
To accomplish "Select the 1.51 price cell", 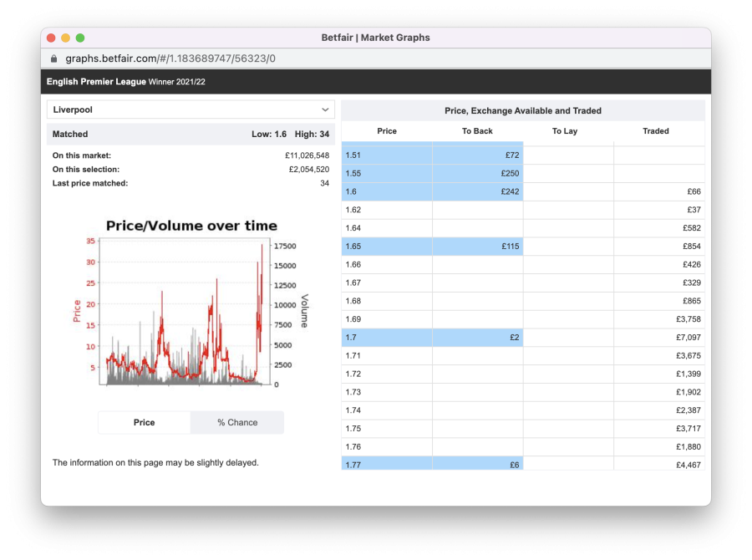I will pos(387,155).
